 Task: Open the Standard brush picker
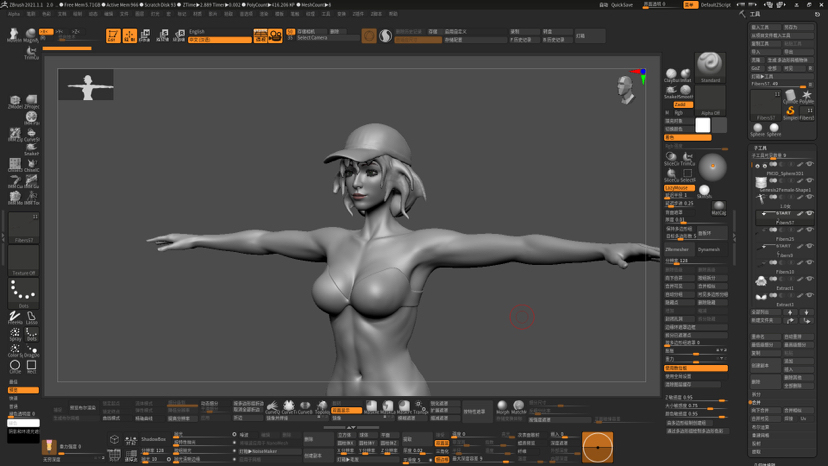[710, 67]
